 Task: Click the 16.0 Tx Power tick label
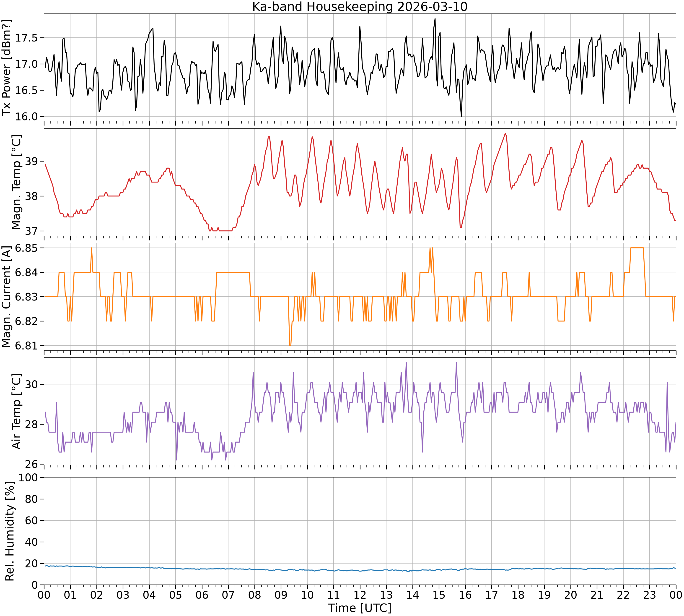[x=27, y=116]
